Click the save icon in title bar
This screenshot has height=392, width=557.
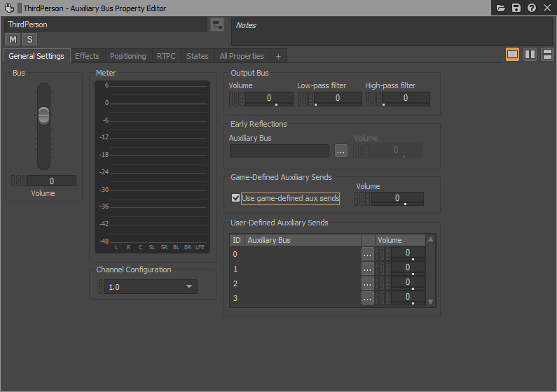(516, 8)
